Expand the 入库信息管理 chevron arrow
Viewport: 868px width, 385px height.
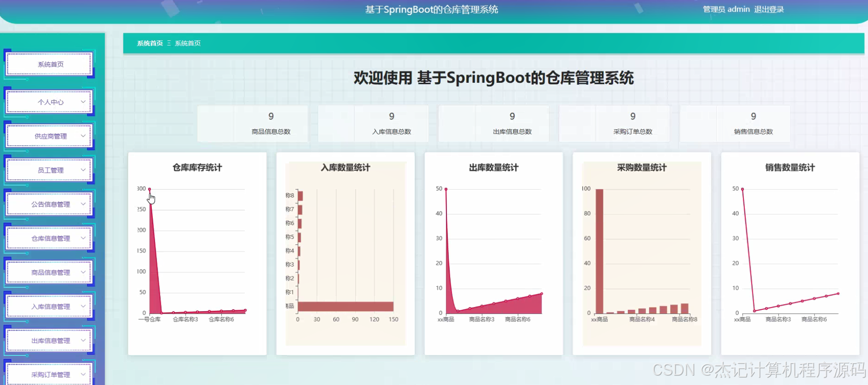tap(83, 306)
